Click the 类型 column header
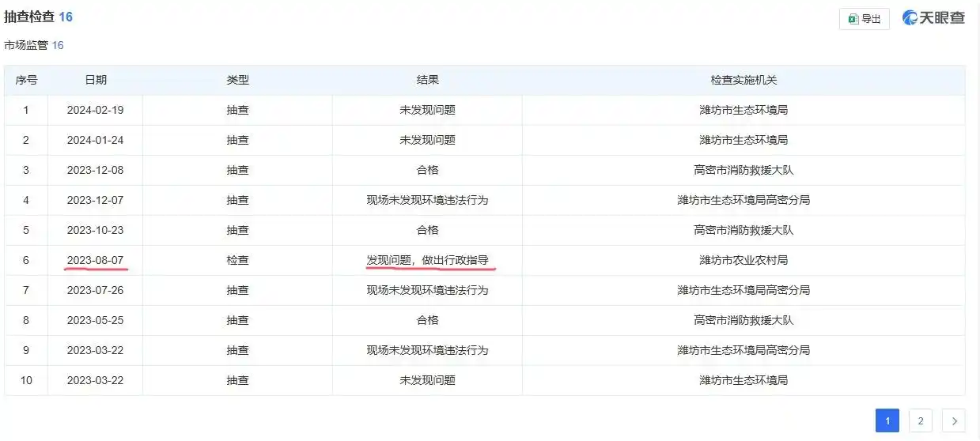 [x=237, y=81]
